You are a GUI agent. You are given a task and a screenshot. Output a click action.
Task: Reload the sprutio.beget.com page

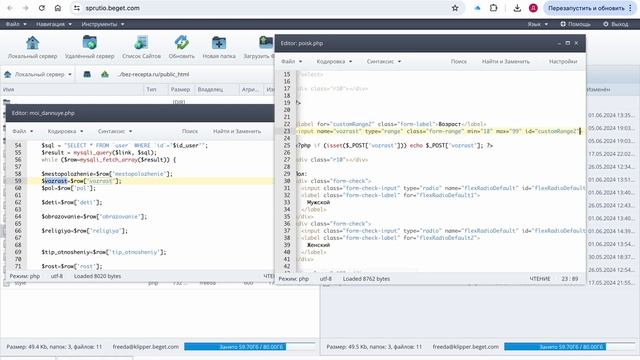tap(42, 8)
